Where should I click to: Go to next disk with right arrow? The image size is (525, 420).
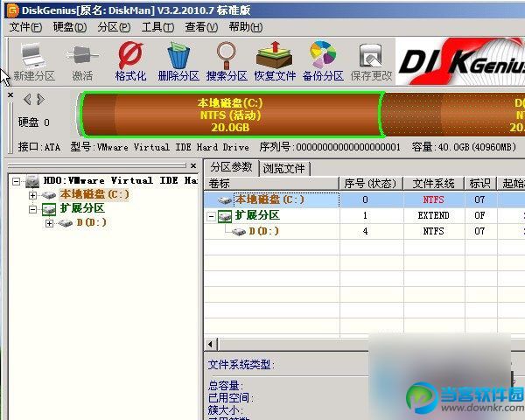pos(40,99)
